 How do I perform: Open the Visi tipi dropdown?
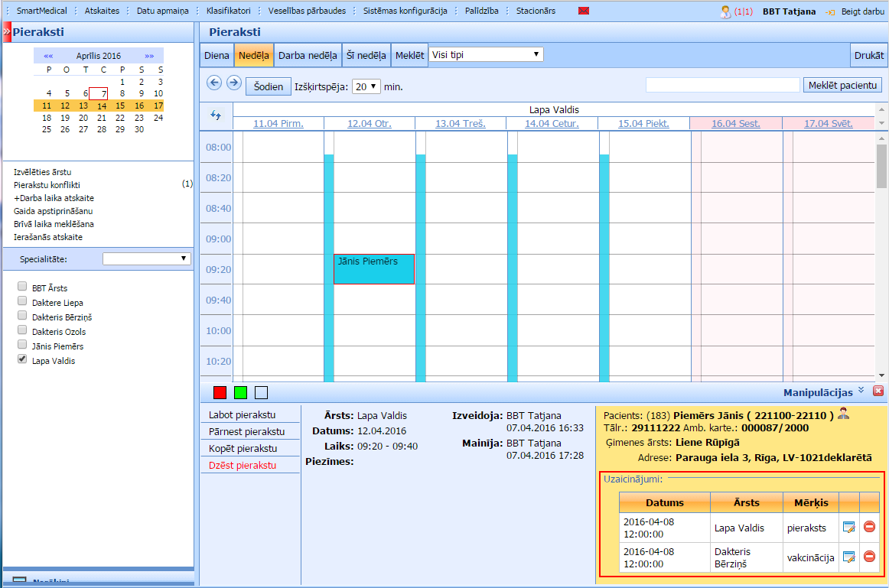(486, 54)
